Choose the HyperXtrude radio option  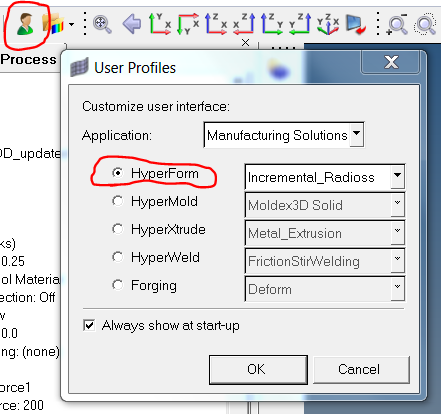[118, 229]
